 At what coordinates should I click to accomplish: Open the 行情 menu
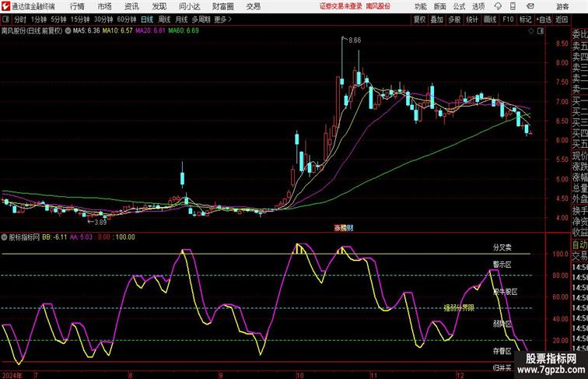(77, 6)
